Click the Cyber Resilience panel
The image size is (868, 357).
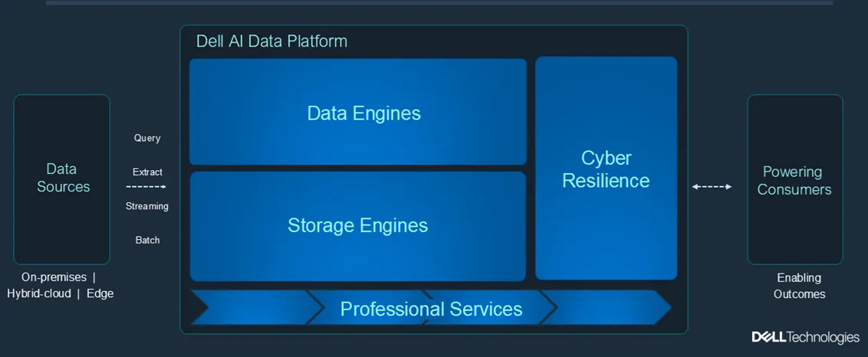(606, 169)
